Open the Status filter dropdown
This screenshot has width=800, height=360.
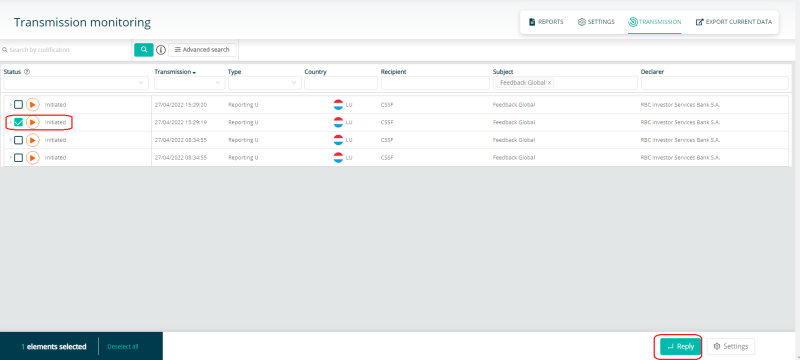point(76,83)
